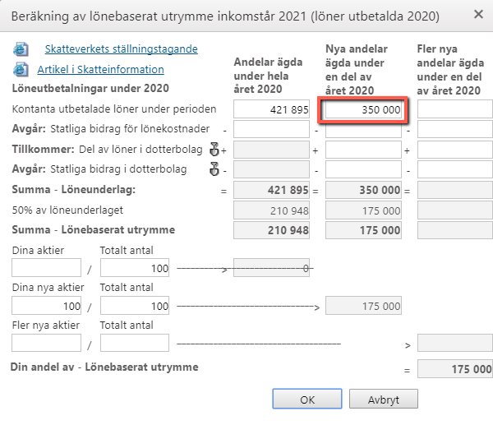Click Dina aktier result field showing 0
This screenshot has width=493, height=448.
(271, 268)
